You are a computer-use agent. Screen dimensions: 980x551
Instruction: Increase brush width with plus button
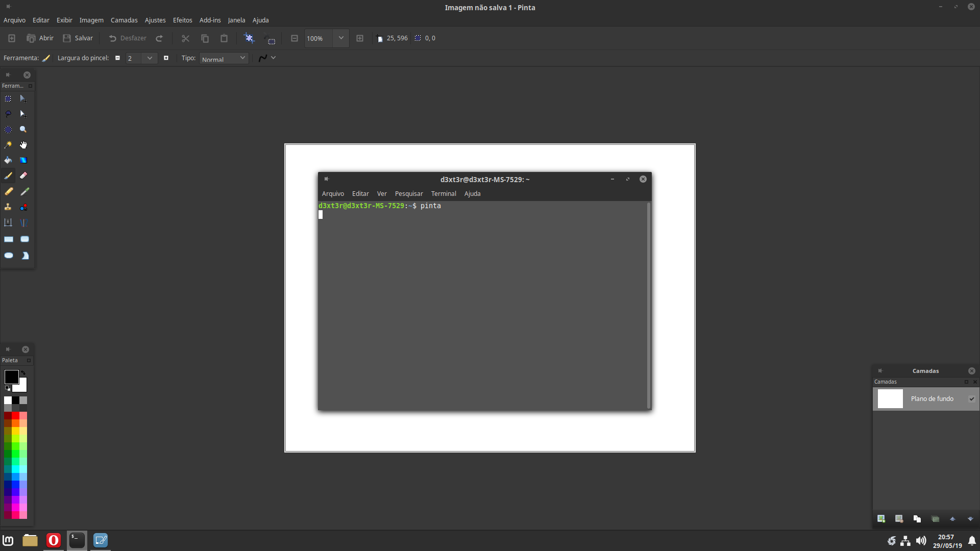click(x=166, y=58)
